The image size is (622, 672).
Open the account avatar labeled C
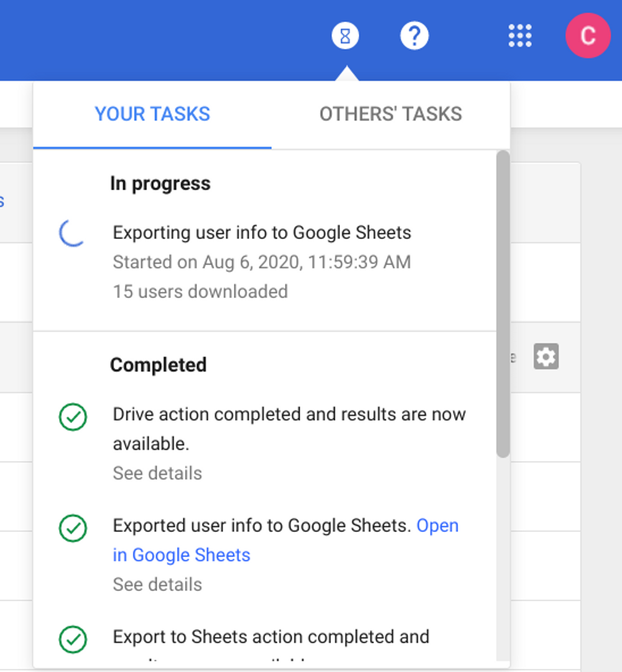click(x=588, y=35)
